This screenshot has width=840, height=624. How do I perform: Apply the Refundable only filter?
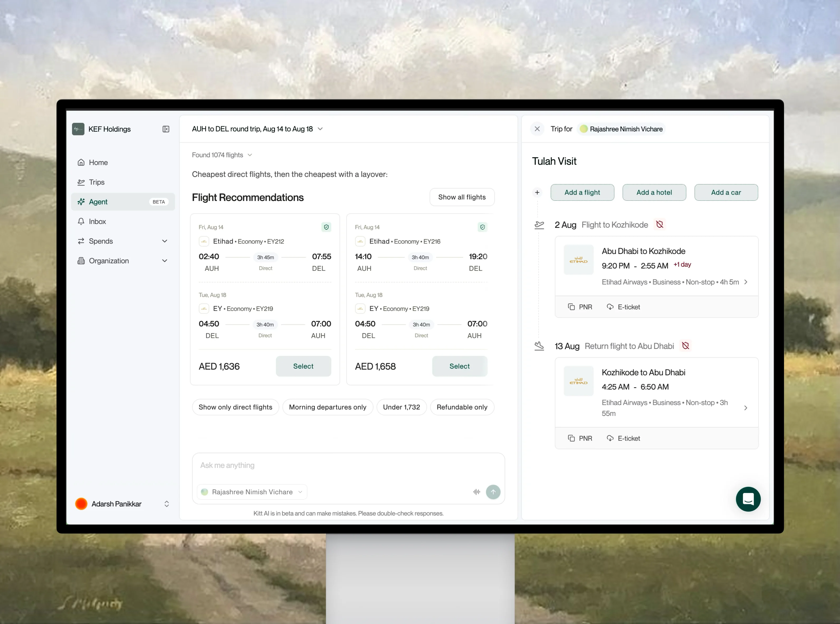tap(462, 407)
